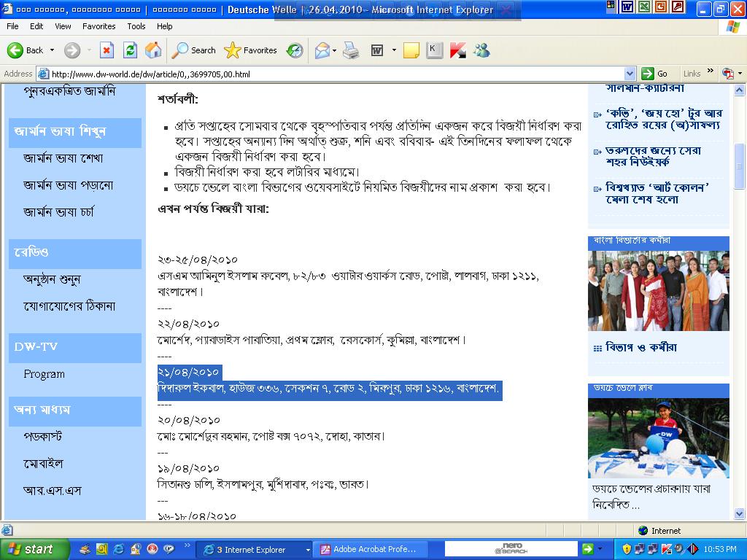Expand the Links toolbar chevron
The image size is (747, 560).
(x=711, y=71)
